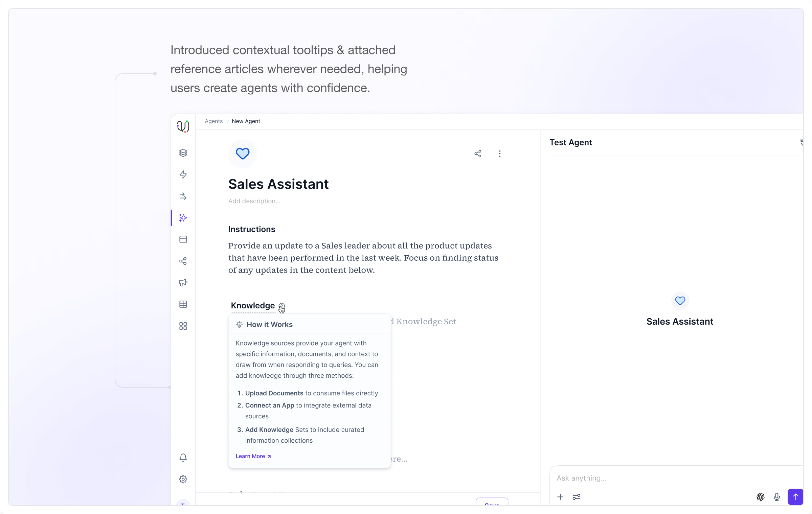Click the microphone icon in chat

(777, 497)
